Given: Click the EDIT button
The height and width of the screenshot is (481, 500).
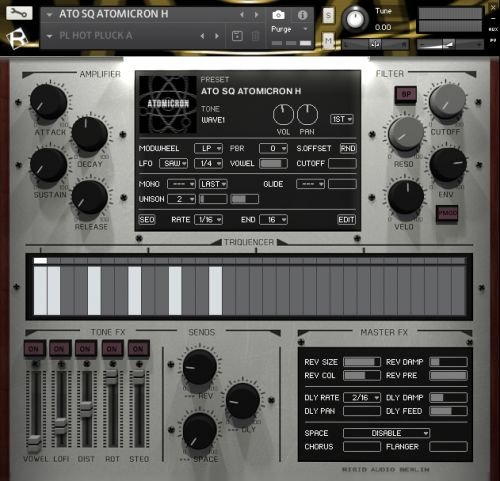Looking at the screenshot, I should (347, 220).
